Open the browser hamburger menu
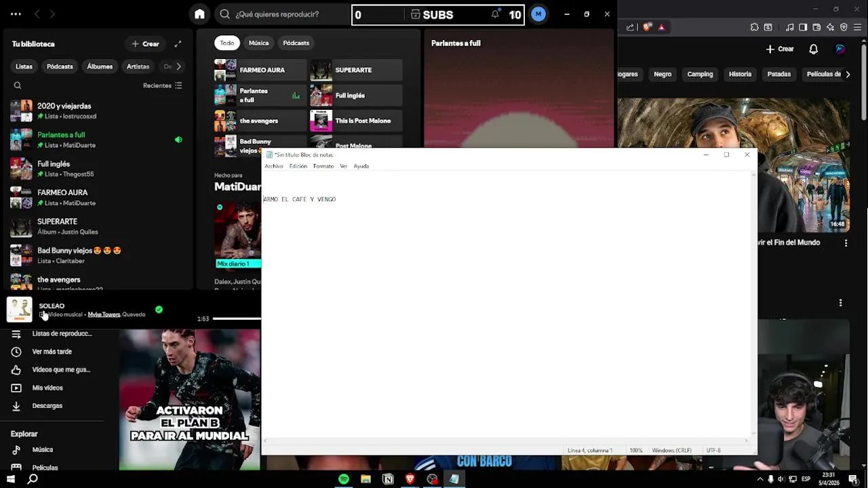Screen dimensions: 868x488 [857, 27]
